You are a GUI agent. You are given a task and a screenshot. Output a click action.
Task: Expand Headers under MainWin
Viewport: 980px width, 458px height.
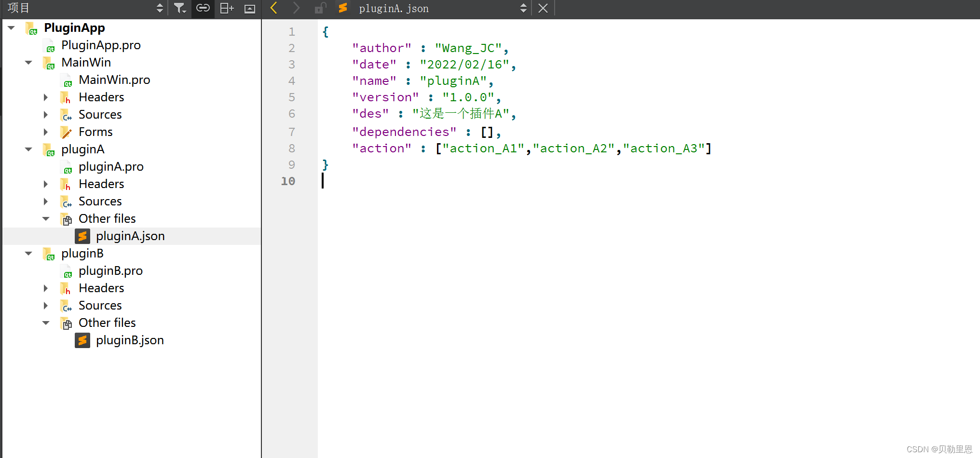pyautogui.click(x=46, y=97)
